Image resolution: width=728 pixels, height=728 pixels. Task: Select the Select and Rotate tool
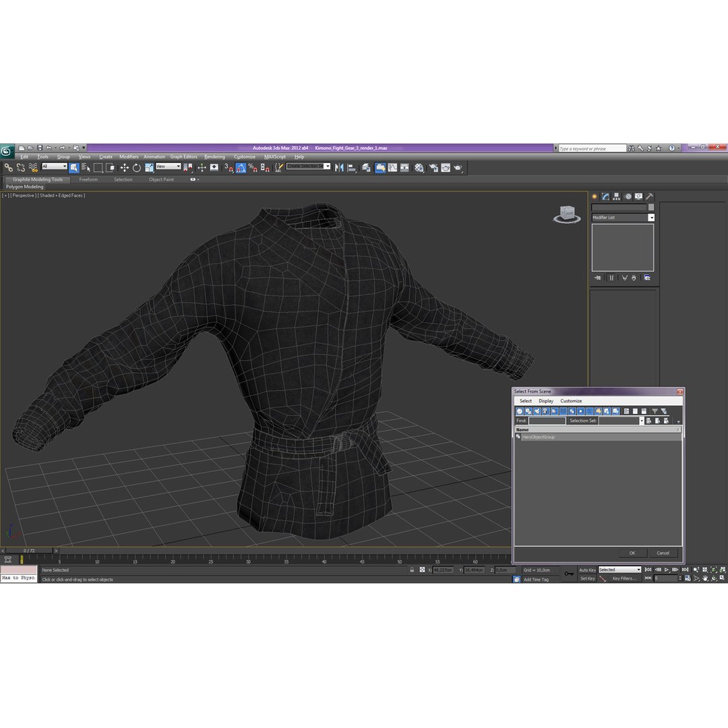[x=136, y=168]
